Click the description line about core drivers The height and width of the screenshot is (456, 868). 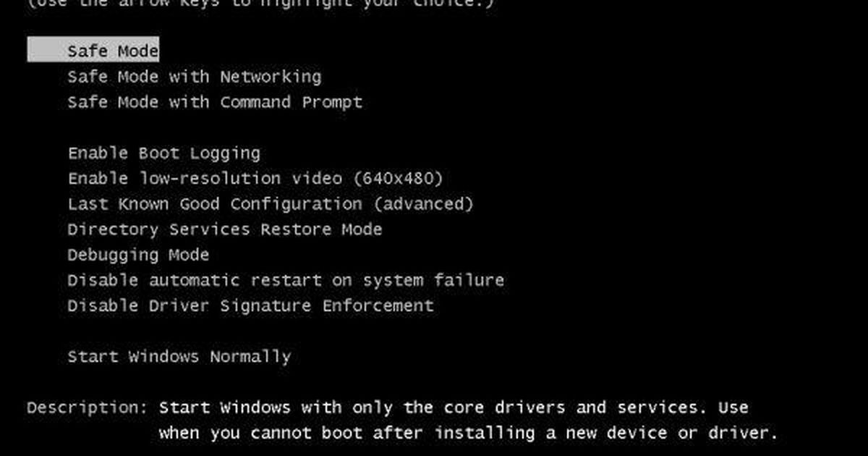454,408
